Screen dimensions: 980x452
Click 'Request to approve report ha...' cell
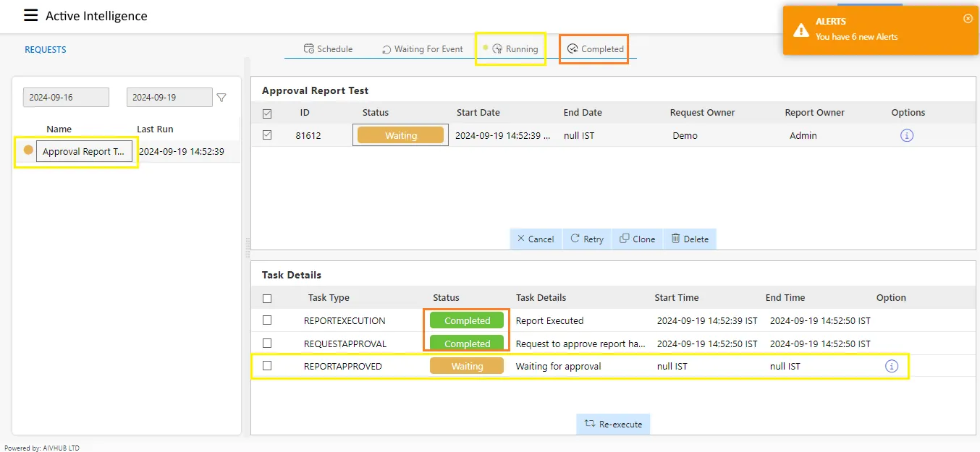pos(580,344)
